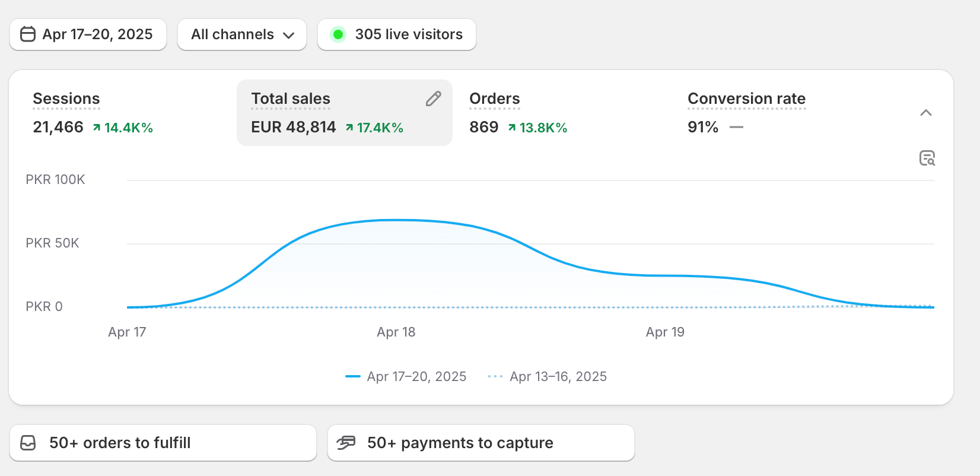Click the inbox icon for orders to fulfill
Screen dimensions: 980x476
point(28,443)
